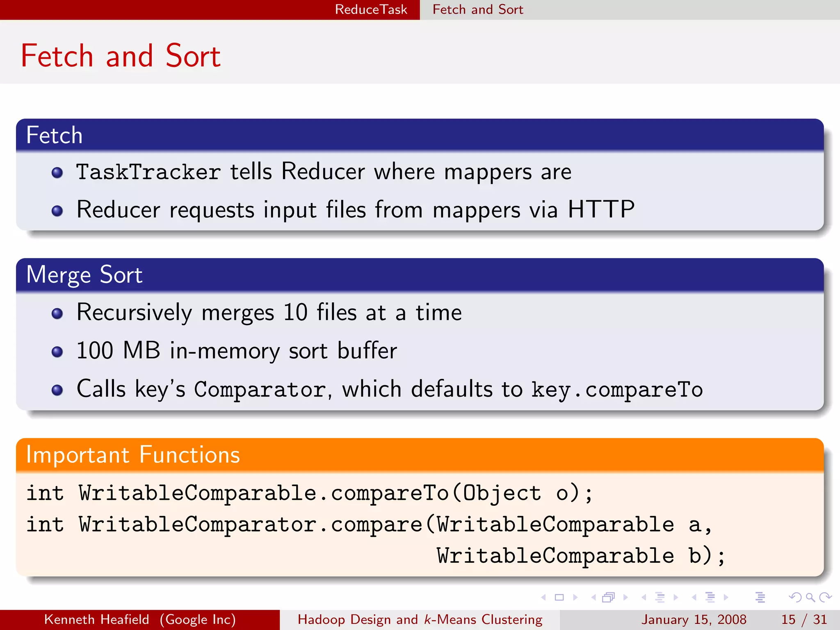This screenshot has width=840, height=630.
Task: Click the Reducer requests input files bullet
Action: click(x=356, y=210)
